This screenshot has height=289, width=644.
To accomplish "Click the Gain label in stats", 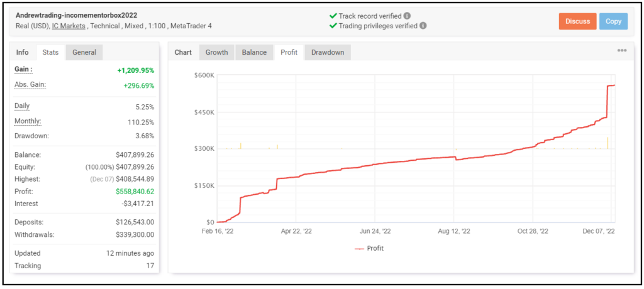I will [23, 69].
